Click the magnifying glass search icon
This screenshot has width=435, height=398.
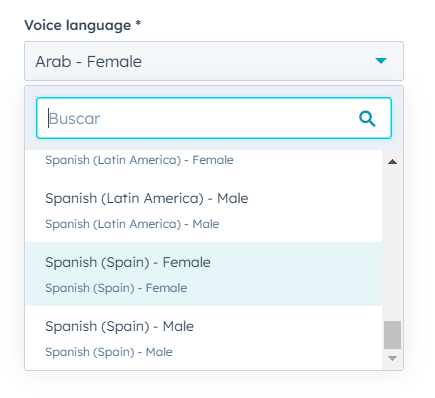click(367, 119)
